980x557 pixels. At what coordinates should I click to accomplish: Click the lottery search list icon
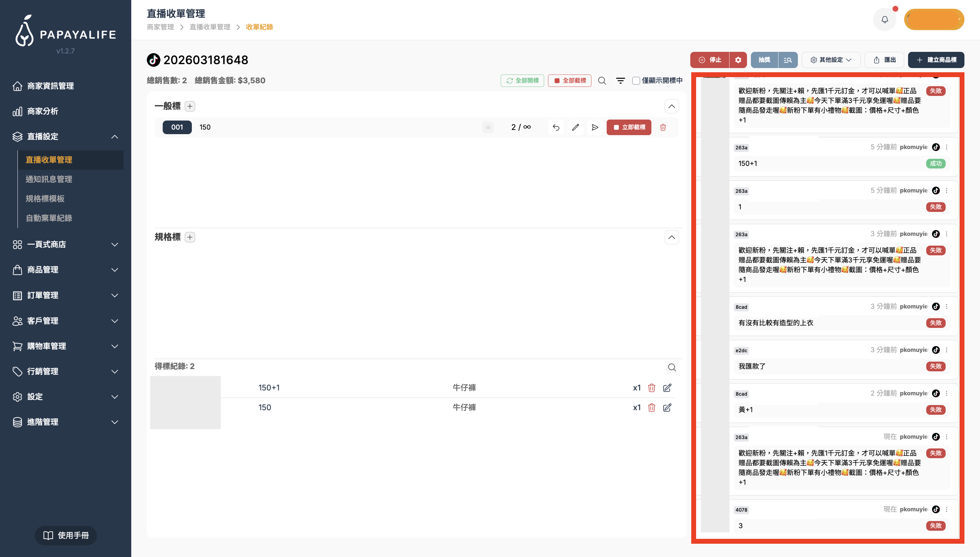tap(787, 60)
